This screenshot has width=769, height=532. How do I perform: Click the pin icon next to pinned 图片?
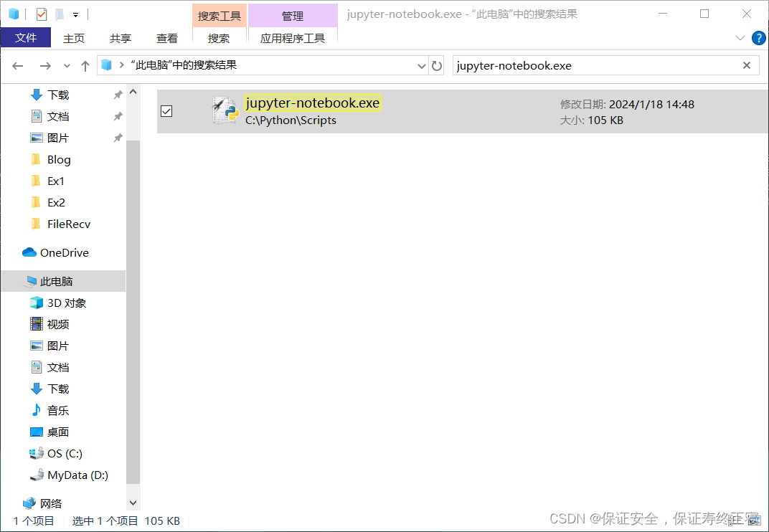coord(118,138)
